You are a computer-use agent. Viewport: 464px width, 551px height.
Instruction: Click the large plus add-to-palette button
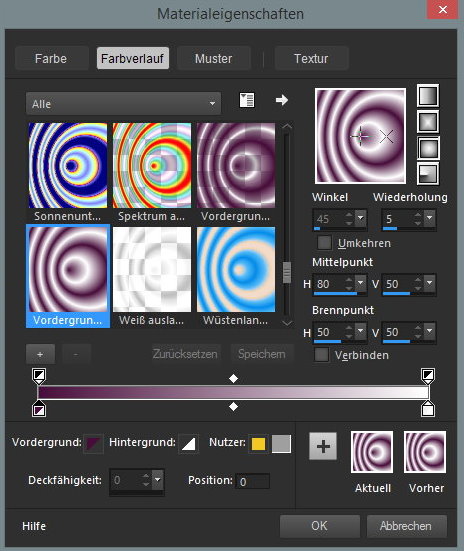(x=323, y=446)
